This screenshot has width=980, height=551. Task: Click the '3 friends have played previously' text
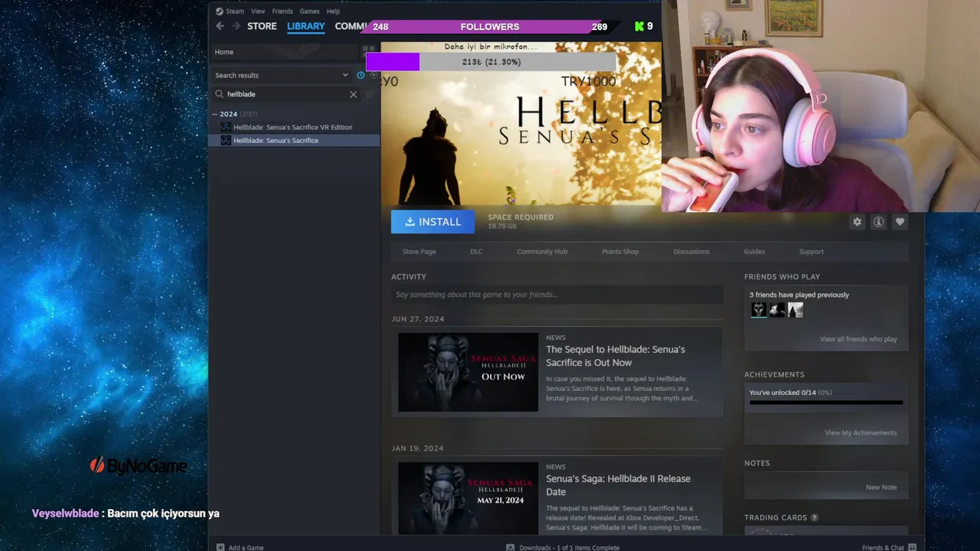(799, 295)
